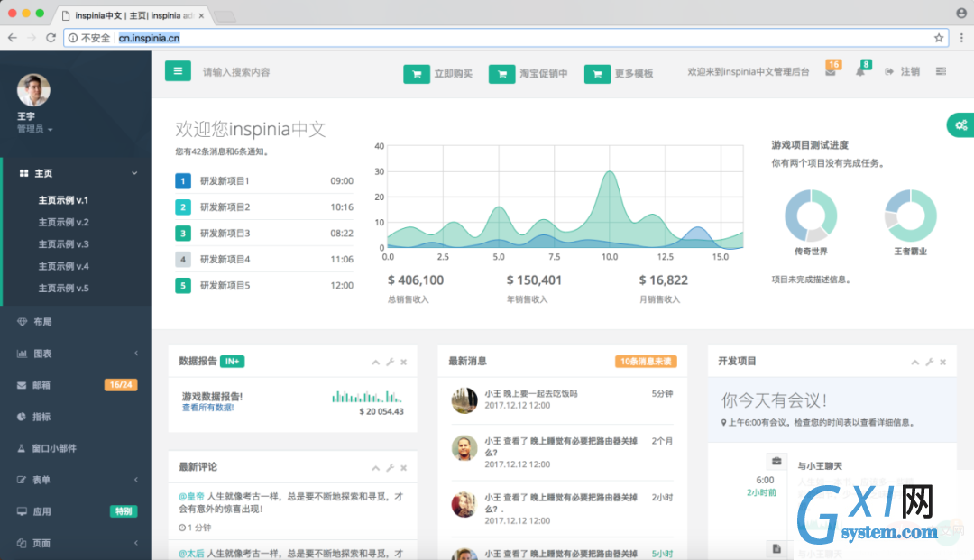
Task: Open the 窗口小部件 flask icon menu
Action: 21,448
